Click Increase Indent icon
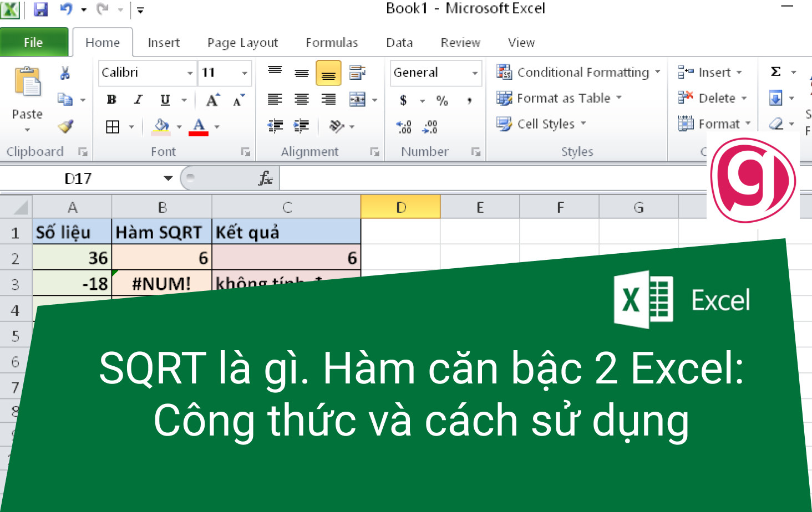This screenshot has height=512, width=812. point(301,126)
